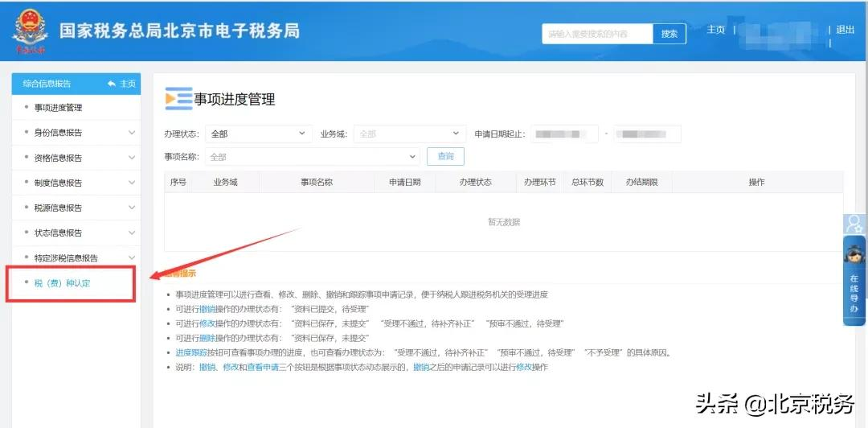Expand 资格信息报告 menu

click(76, 158)
